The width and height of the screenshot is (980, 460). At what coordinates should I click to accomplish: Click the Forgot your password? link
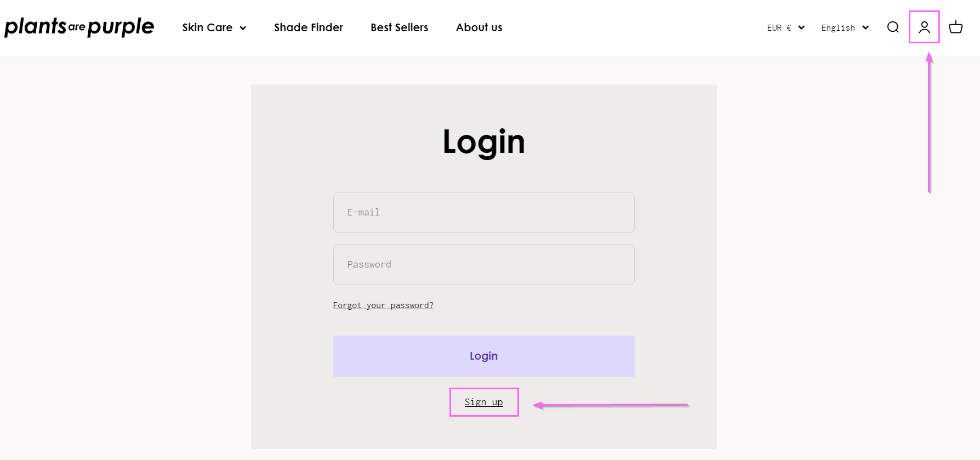[383, 305]
